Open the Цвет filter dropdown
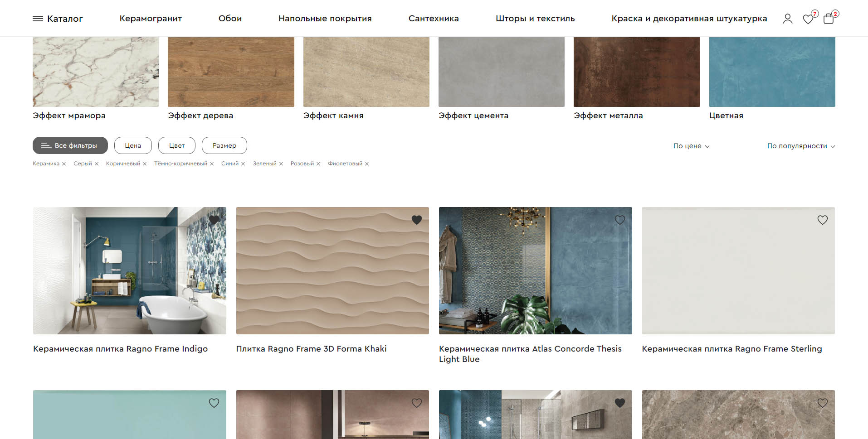Screen dimensions: 868x439 pos(177,145)
